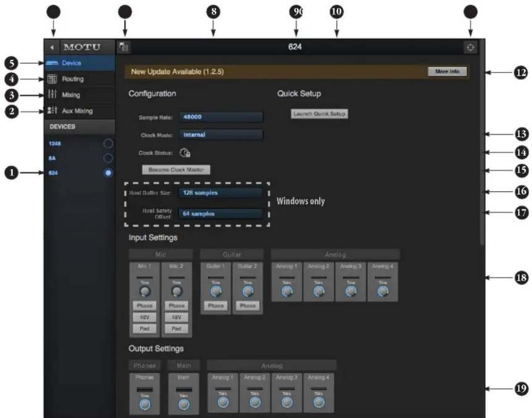Click output Analog 3 trim knob
The image size is (532, 418).
287,402
